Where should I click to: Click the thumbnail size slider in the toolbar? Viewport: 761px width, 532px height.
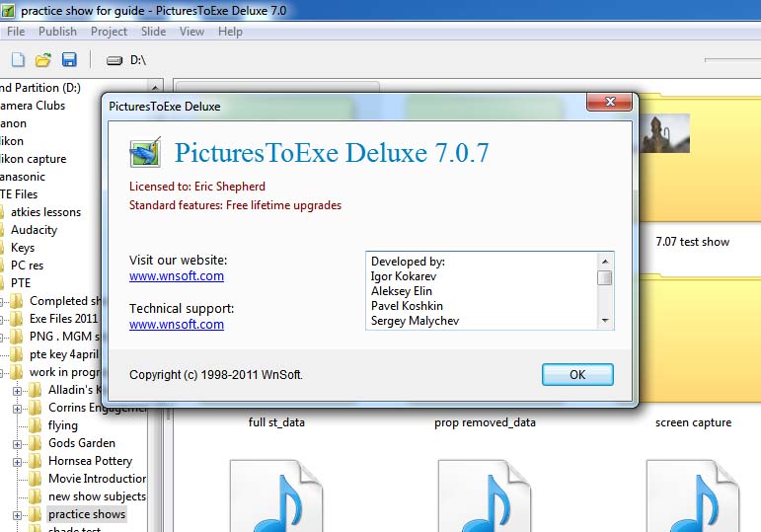point(730,60)
